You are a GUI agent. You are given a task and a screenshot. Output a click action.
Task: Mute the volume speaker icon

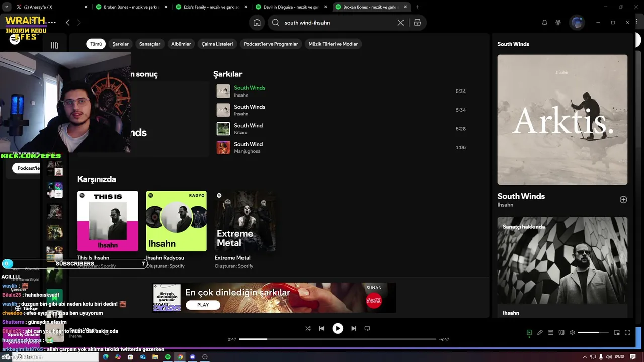coord(572,332)
